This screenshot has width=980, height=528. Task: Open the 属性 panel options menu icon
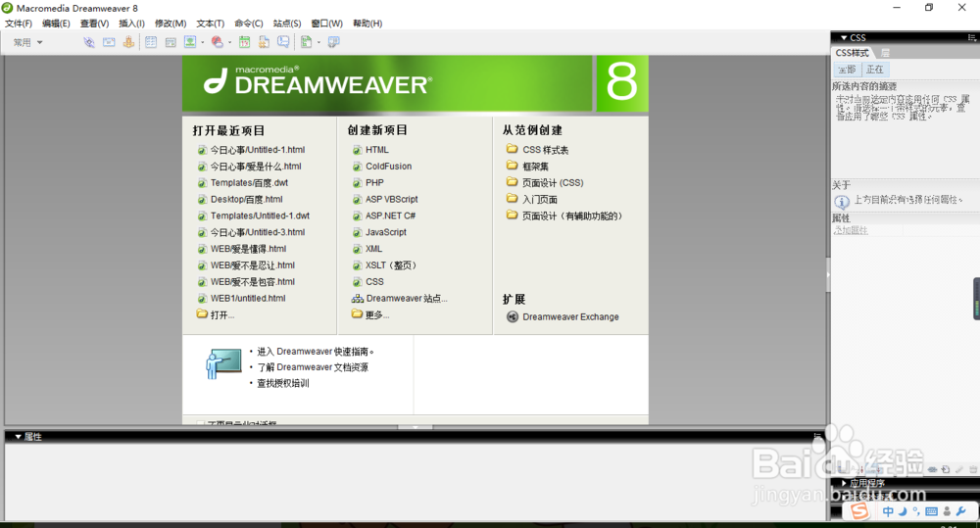pos(817,436)
